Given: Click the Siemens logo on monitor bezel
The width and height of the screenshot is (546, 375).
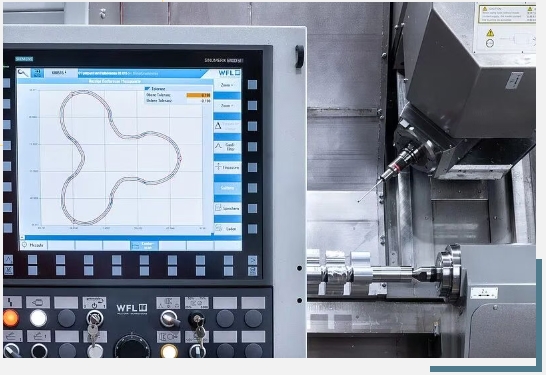Looking at the screenshot, I should [24, 59].
